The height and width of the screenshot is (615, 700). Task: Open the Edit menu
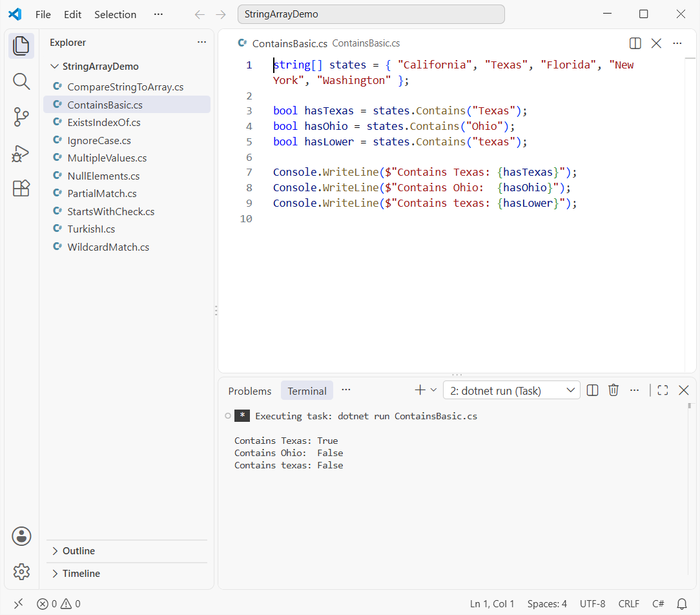coord(72,14)
